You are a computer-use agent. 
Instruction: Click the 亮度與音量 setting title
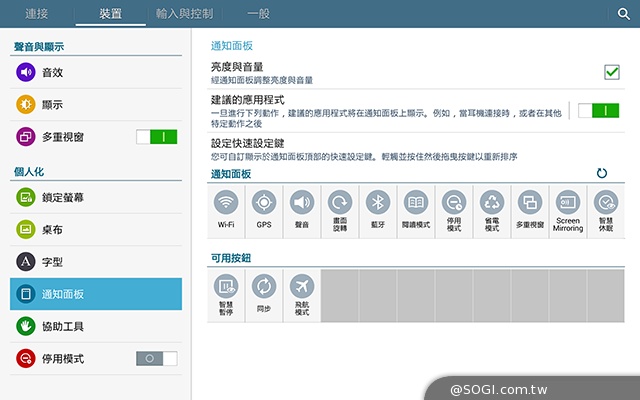pyautogui.click(x=237, y=67)
